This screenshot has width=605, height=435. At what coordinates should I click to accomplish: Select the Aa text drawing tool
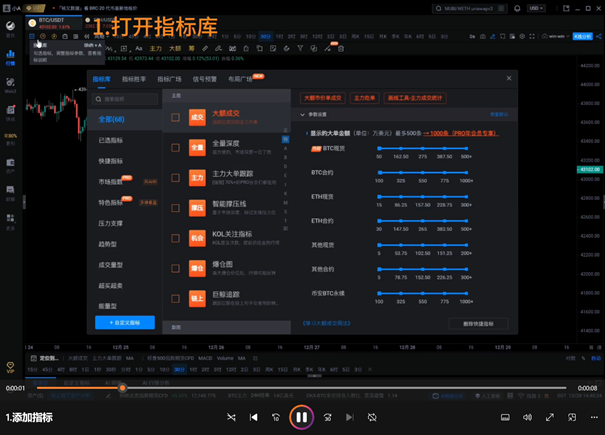[139, 49]
